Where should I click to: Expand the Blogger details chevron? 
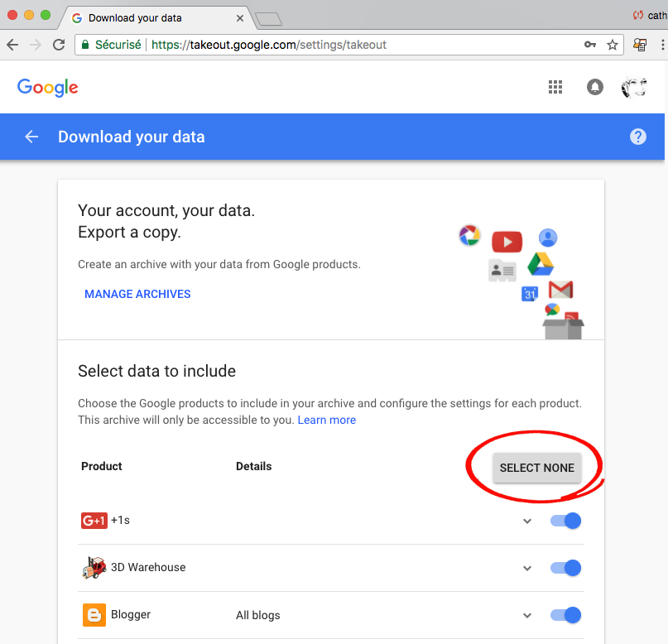point(527,616)
